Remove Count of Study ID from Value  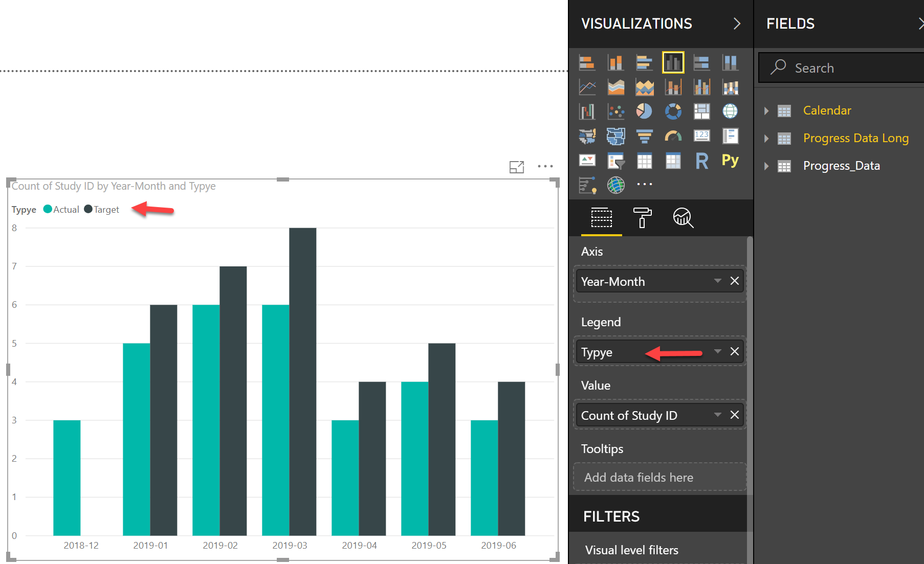tap(735, 415)
